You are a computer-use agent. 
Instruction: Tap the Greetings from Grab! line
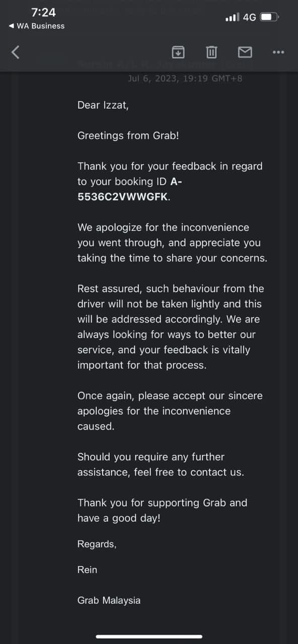pyautogui.click(x=128, y=135)
